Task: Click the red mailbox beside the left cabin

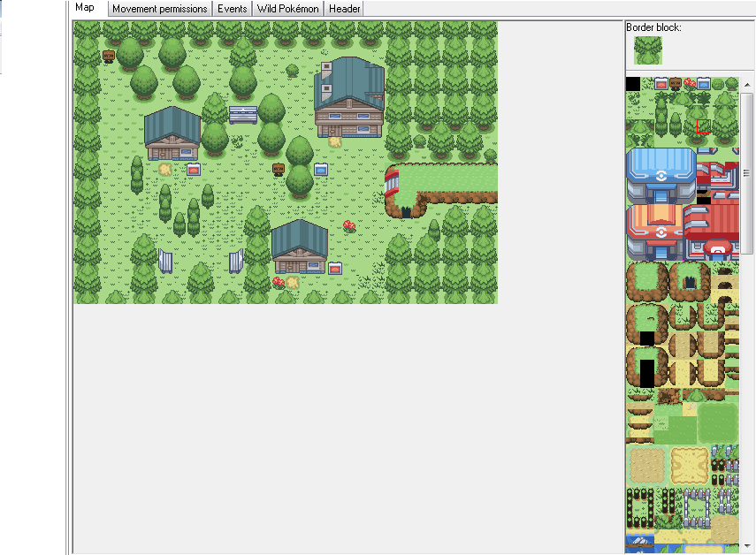Action: pos(194,170)
